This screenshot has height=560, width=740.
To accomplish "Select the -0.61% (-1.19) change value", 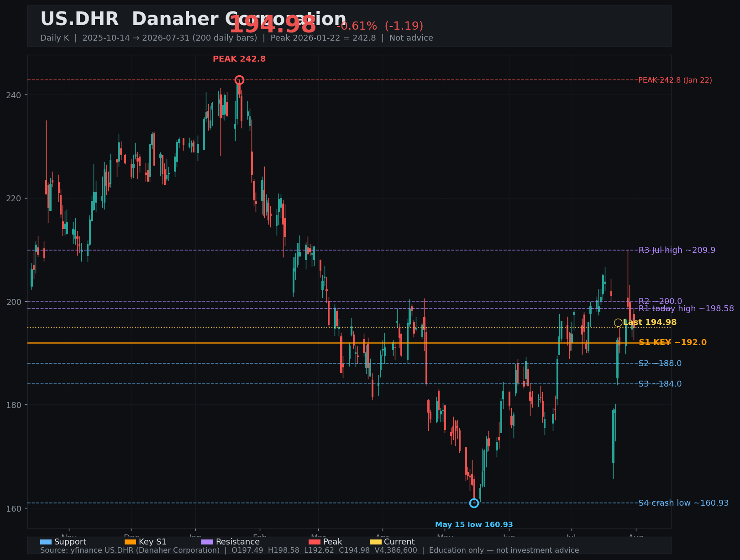I will pyautogui.click(x=379, y=26).
